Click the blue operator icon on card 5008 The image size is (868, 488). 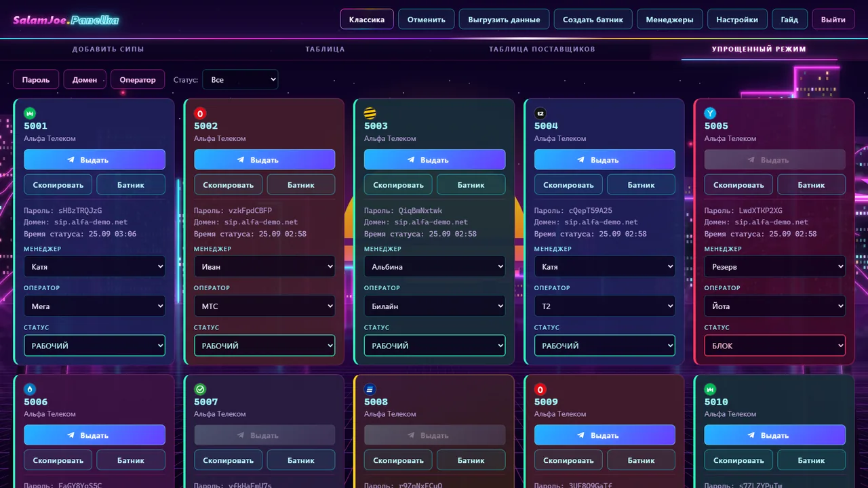(370, 389)
